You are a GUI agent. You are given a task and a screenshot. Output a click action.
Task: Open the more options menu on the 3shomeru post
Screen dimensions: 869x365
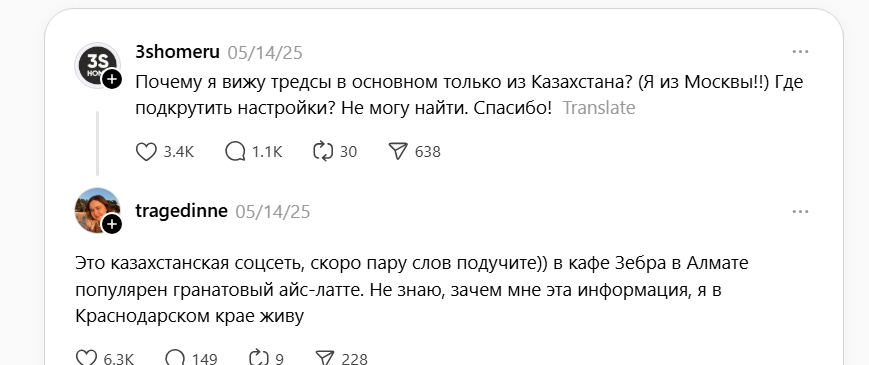click(x=800, y=52)
